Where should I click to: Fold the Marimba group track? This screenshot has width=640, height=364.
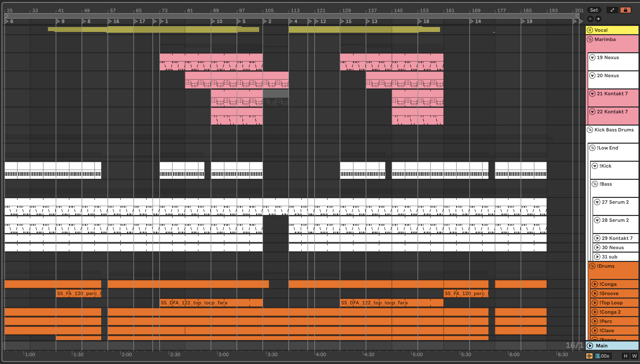click(x=590, y=40)
